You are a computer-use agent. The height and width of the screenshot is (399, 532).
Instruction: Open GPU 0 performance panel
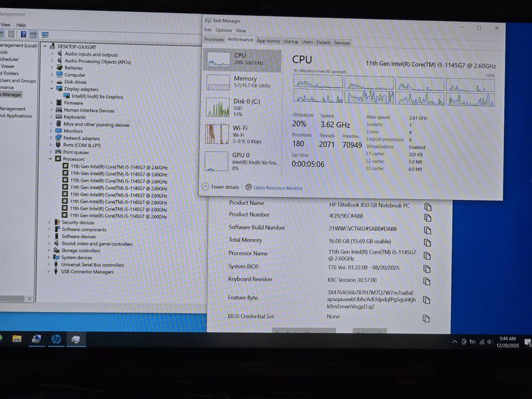(x=242, y=161)
